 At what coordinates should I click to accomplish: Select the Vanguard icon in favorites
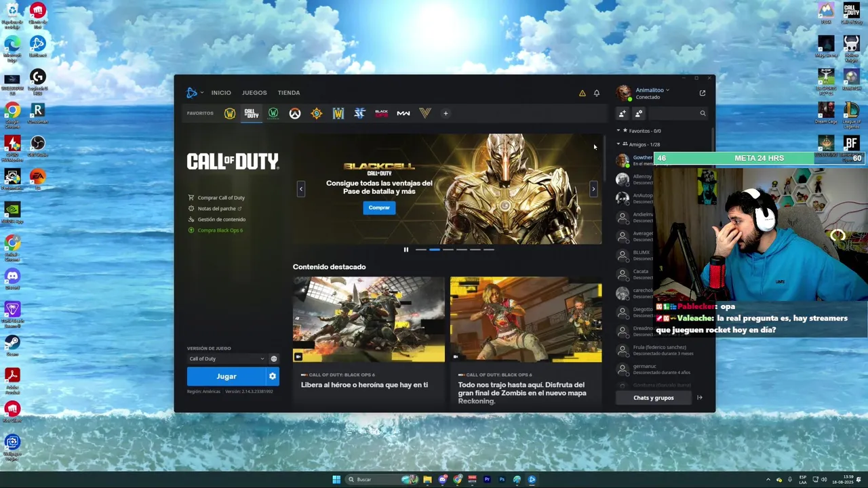click(425, 114)
